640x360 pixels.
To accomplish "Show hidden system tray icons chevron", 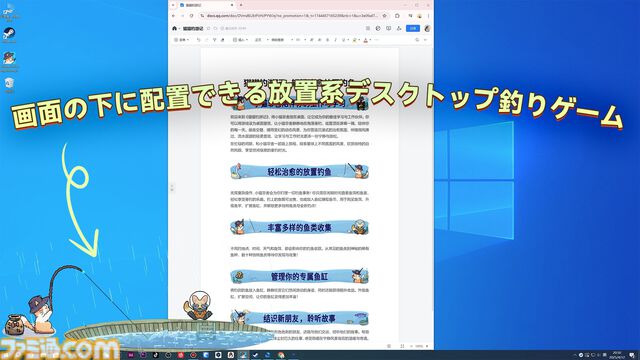I will [575, 355].
